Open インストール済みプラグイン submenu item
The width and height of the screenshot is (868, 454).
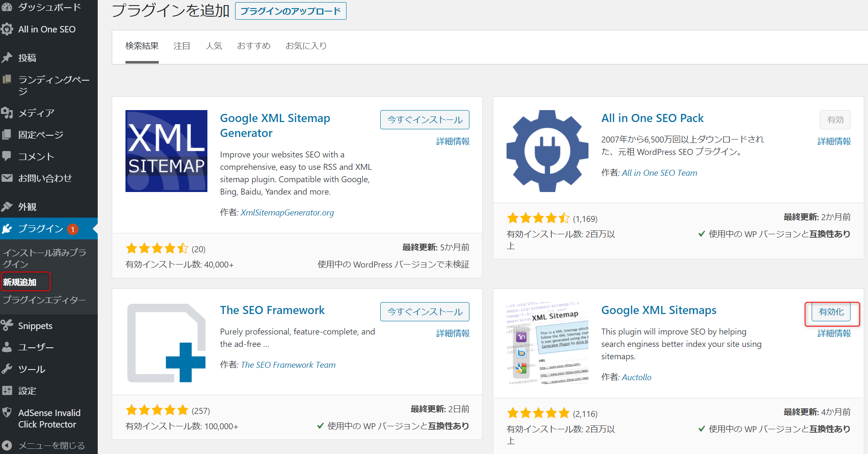(45, 258)
